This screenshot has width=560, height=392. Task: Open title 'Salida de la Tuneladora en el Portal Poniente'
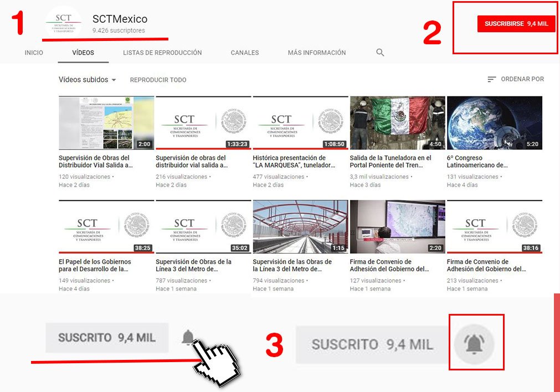tap(391, 161)
